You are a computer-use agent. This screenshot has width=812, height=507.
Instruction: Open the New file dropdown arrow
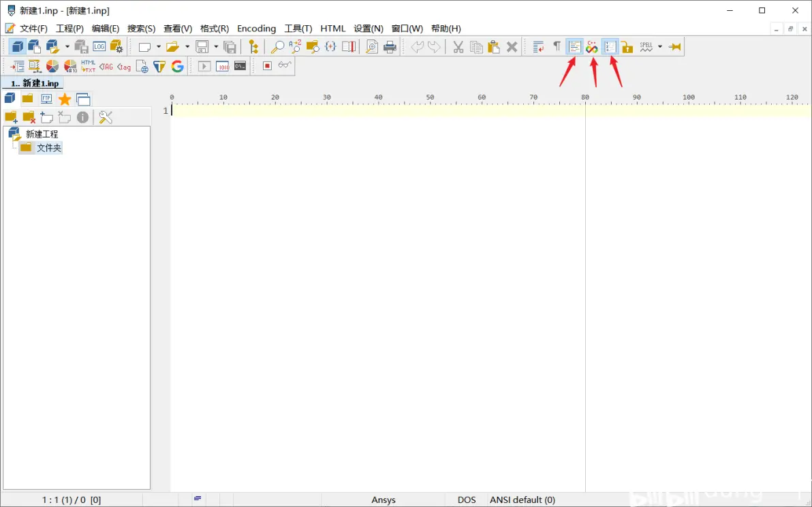pos(159,47)
